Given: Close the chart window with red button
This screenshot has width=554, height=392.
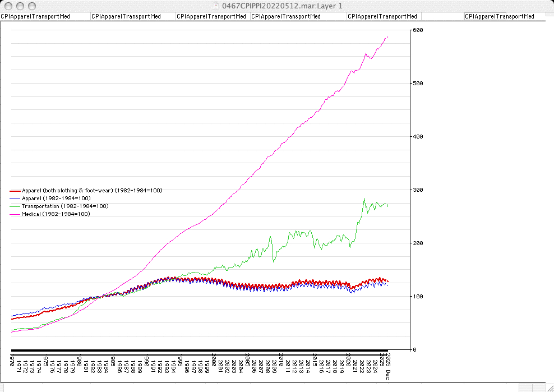Looking at the screenshot, I should (x=7, y=6).
